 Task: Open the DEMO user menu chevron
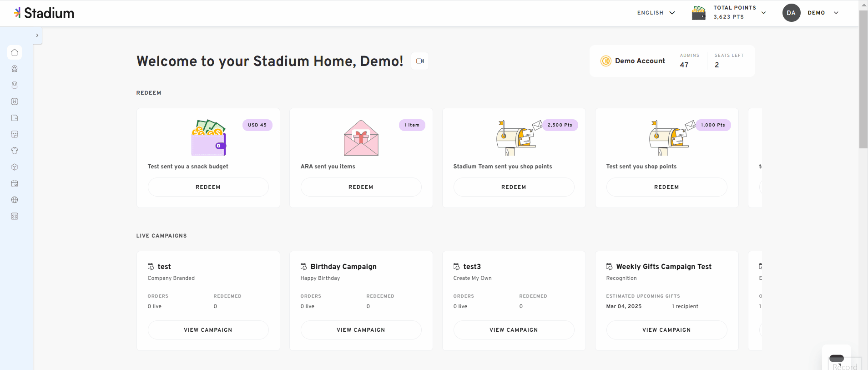tap(836, 13)
